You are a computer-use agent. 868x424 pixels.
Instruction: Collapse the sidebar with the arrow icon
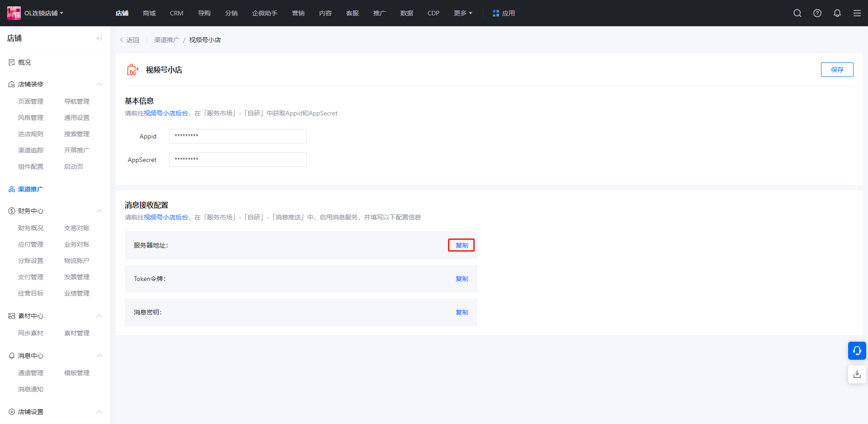[99, 38]
